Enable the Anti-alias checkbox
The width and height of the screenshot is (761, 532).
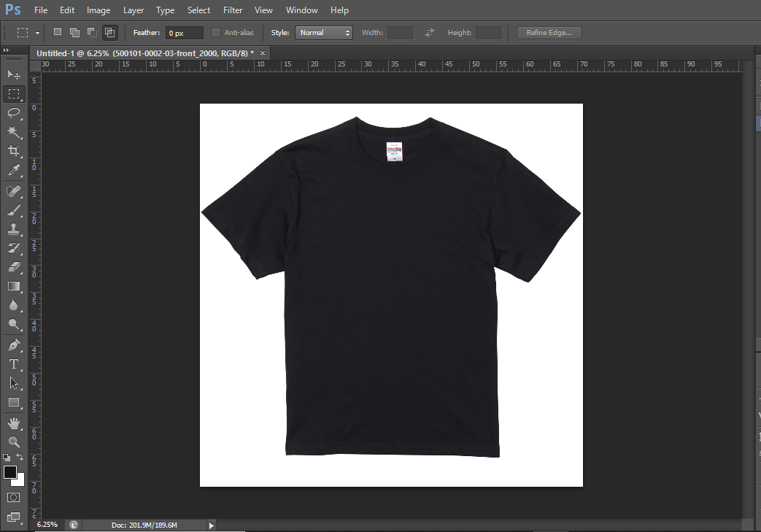pyautogui.click(x=216, y=33)
